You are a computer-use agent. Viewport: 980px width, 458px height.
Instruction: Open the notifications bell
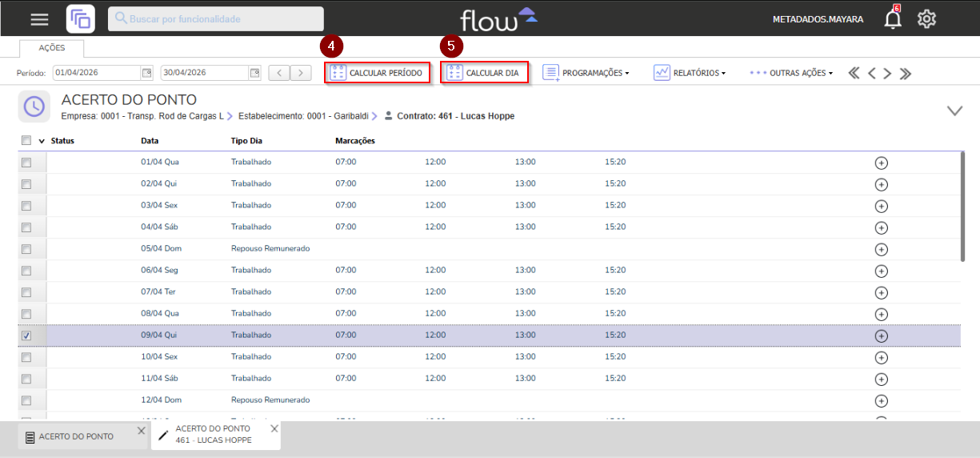(x=893, y=19)
